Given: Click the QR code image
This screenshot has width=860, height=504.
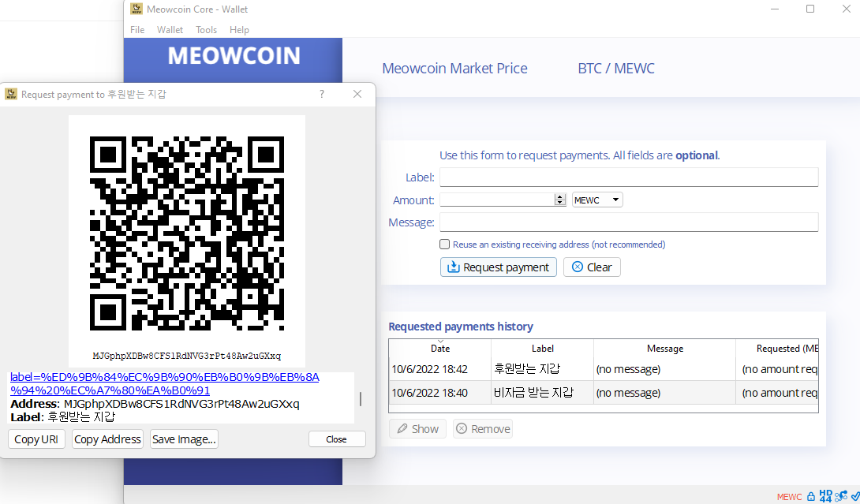Looking at the screenshot, I should pyautogui.click(x=187, y=233).
